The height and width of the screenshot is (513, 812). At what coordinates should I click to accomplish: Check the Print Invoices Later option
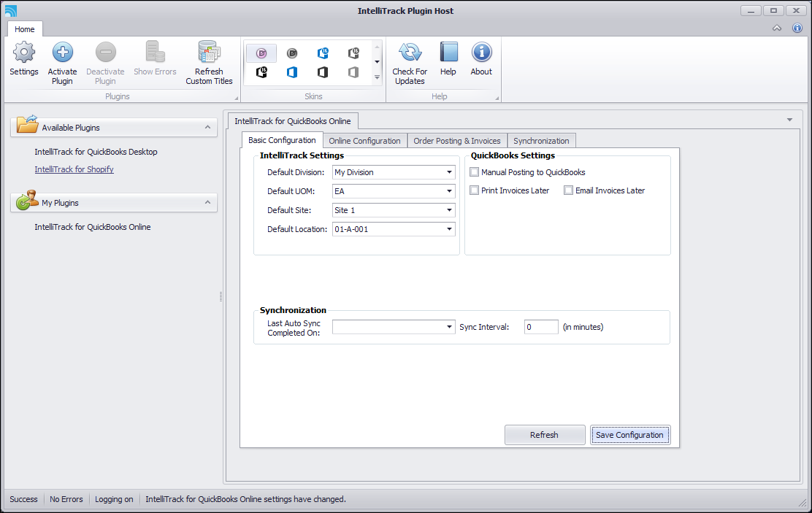[x=474, y=190]
